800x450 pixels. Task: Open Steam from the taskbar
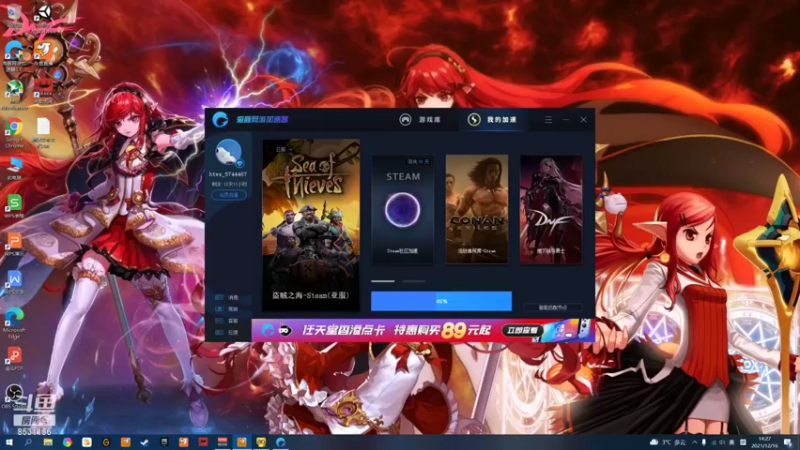tap(144, 442)
